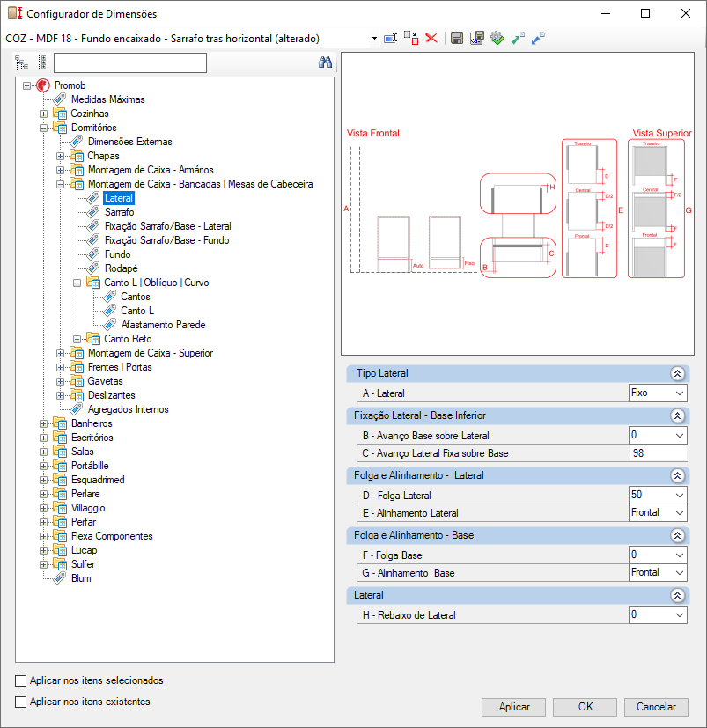Open the A - Lateral Fixo dropdown

point(679,393)
